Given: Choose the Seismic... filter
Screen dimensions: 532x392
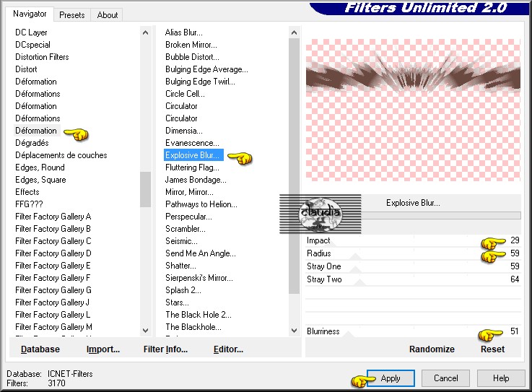Looking at the screenshot, I should (181, 241).
